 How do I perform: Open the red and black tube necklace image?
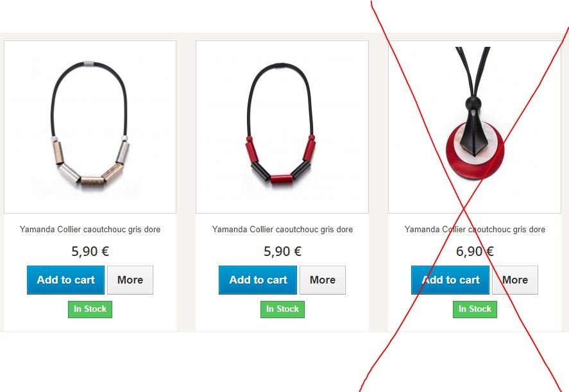point(282,127)
